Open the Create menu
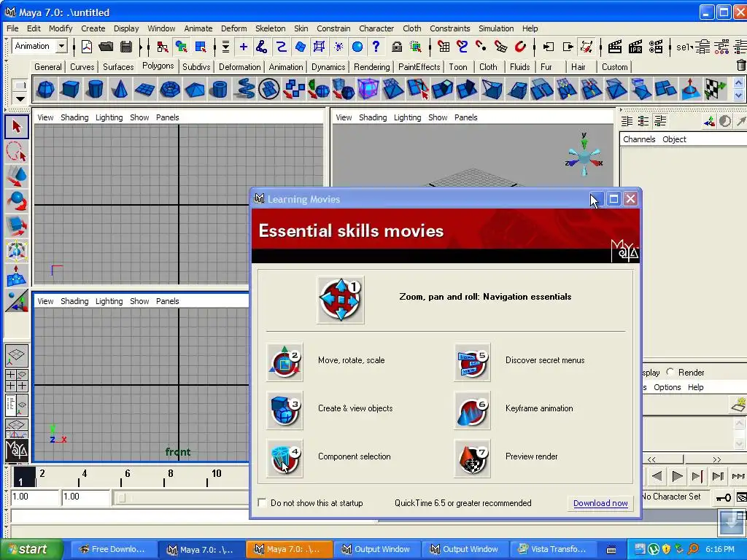This screenshot has height=560, width=747. pyautogui.click(x=93, y=28)
